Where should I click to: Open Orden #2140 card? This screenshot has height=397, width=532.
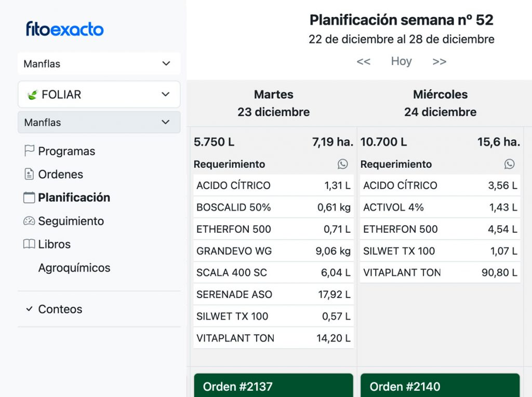440,386
